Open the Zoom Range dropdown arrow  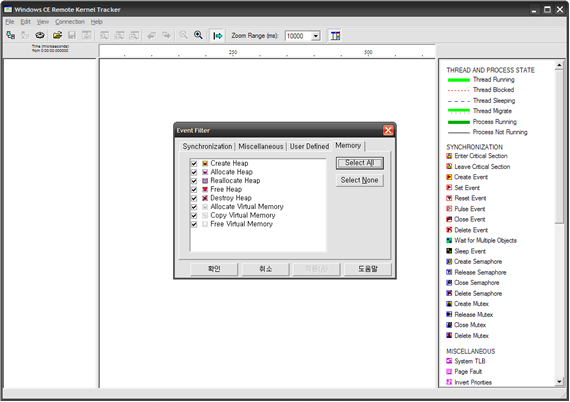[316, 36]
